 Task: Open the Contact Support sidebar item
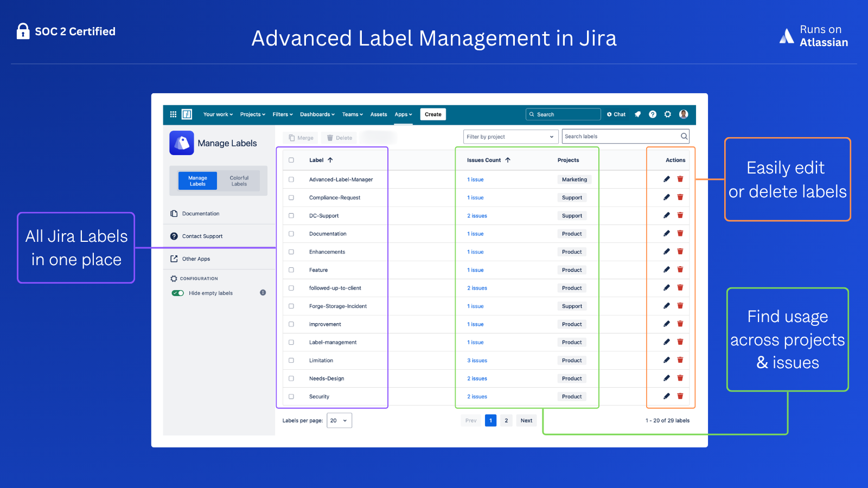197,236
